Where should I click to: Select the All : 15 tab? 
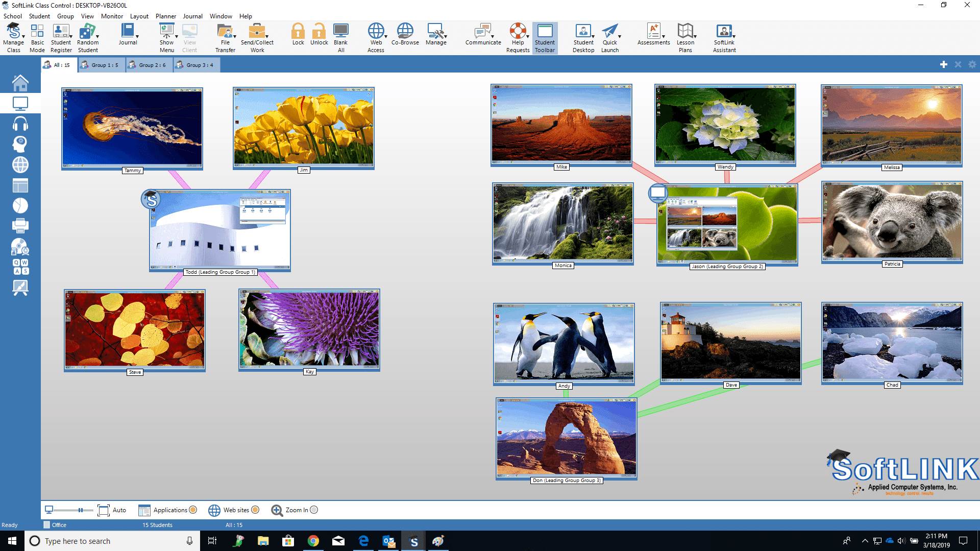(x=59, y=65)
